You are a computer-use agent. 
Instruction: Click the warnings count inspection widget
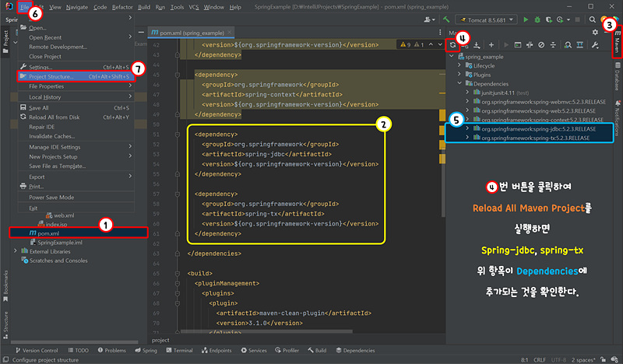point(412,44)
